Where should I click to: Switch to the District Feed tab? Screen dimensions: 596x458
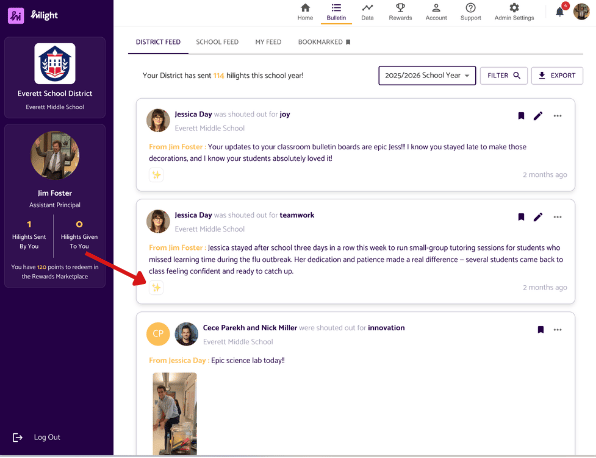[x=158, y=42]
